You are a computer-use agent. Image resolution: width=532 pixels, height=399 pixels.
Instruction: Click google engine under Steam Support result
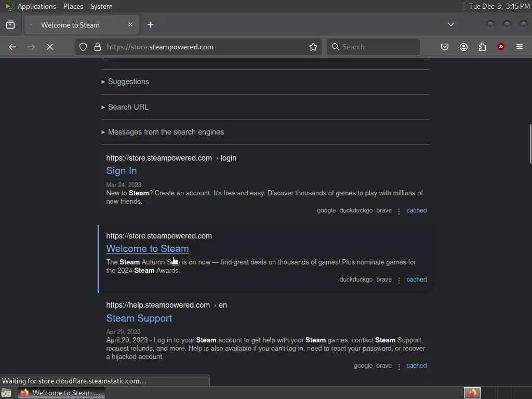coord(363,366)
